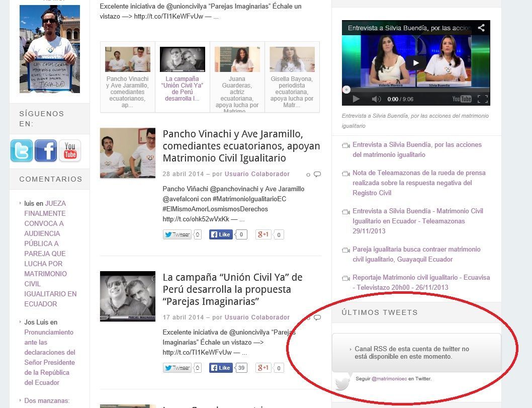Open carousel caption La campaña Unión Civil Ya
The width and height of the screenshot is (532, 408).
tap(182, 89)
